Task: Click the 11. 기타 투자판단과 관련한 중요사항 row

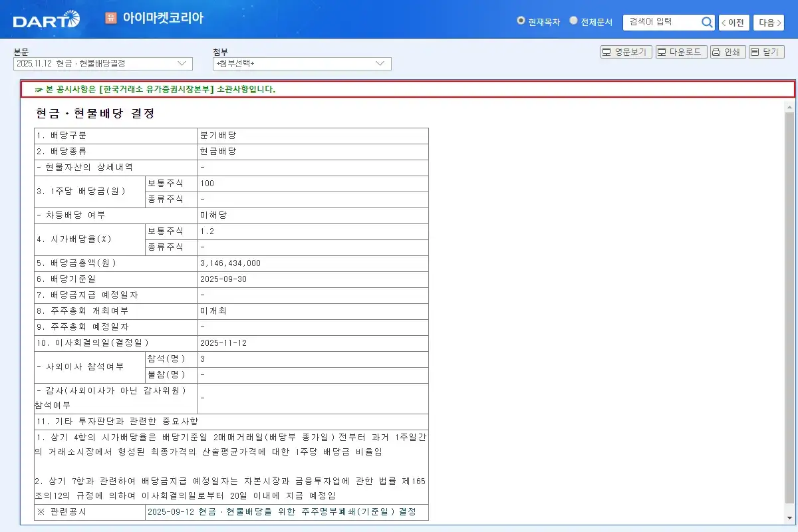Action: click(x=231, y=422)
